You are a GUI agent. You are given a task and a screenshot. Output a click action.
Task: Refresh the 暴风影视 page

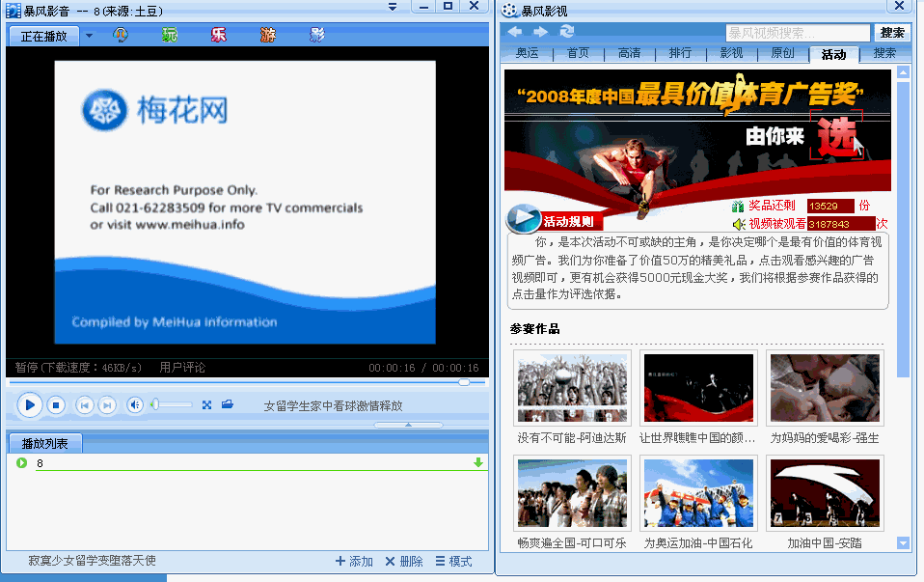click(x=567, y=31)
